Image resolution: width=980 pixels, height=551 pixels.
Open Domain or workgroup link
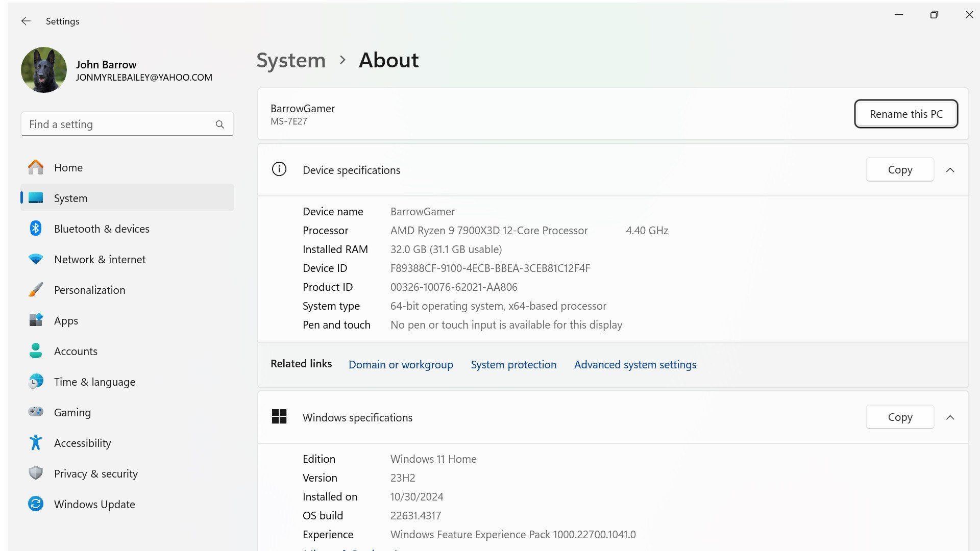[x=401, y=364]
